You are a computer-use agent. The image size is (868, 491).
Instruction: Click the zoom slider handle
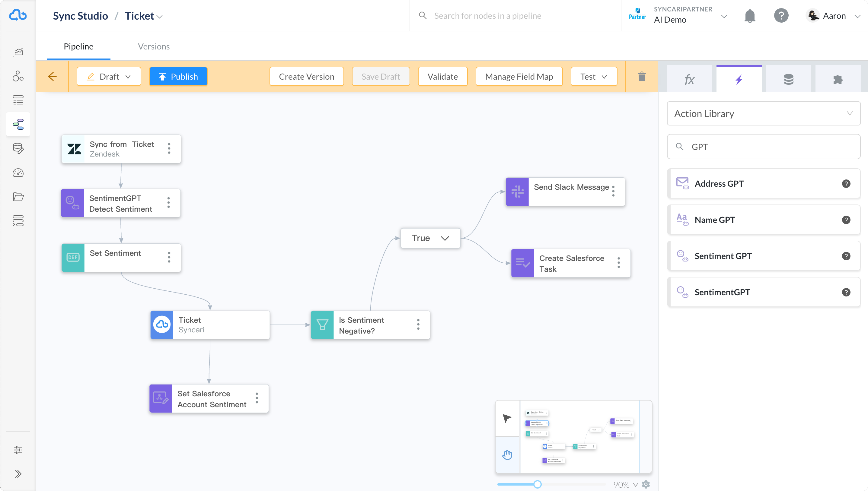tap(538, 484)
